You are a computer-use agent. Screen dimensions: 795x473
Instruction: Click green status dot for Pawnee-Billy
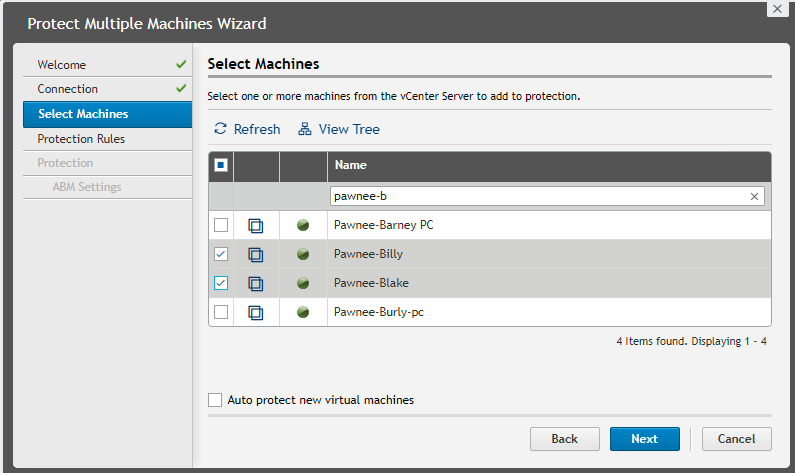click(x=303, y=254)
